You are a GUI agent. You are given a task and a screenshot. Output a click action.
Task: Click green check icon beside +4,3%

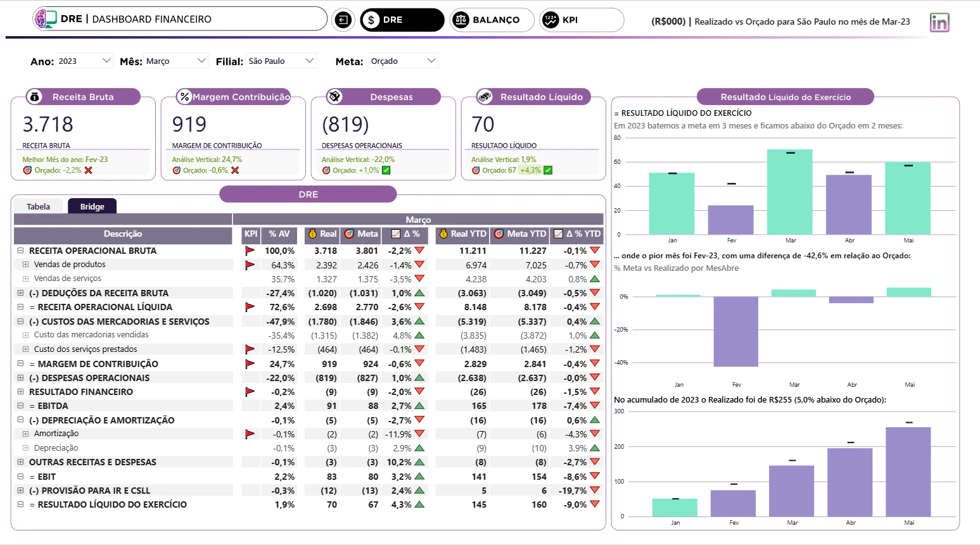548,170
